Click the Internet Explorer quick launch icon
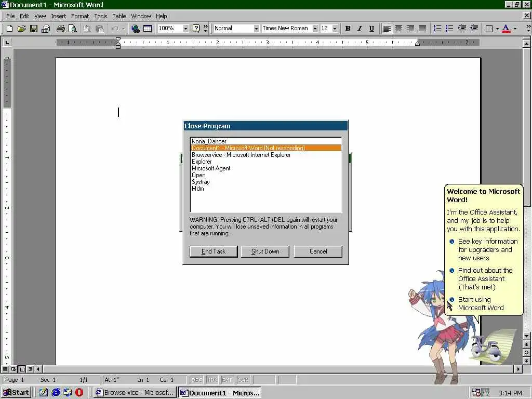 click(56, 393)
